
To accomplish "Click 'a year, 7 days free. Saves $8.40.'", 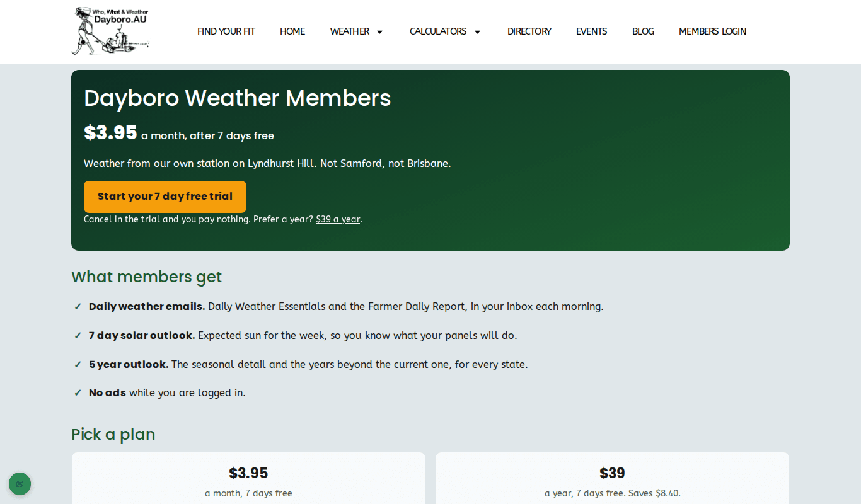I will click(613, 493).
